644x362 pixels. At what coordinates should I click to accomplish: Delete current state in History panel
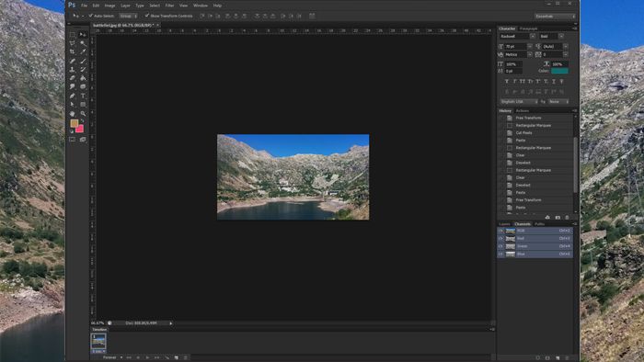(x=568, y=217)
